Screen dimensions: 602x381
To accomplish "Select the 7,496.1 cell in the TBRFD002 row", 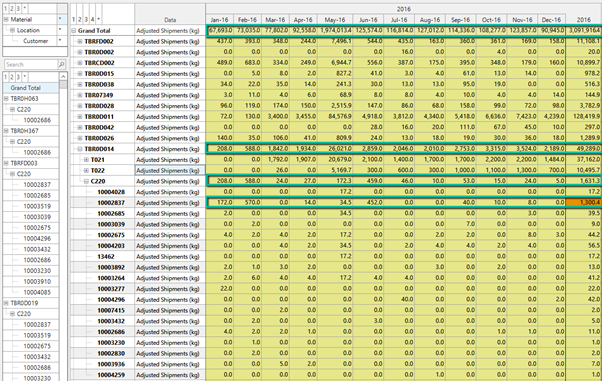I will click(x=335, y=41).
